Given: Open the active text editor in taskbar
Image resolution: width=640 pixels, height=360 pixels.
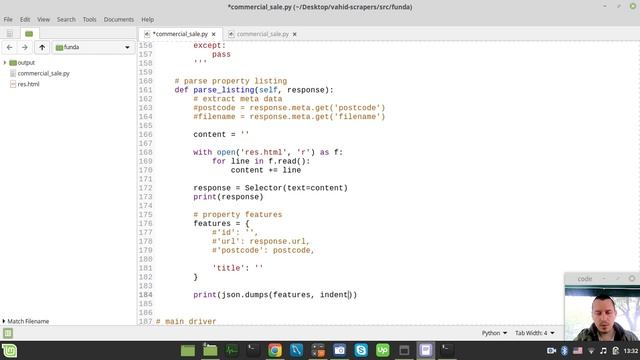Looking at the screenshot, I should [426, 351].
